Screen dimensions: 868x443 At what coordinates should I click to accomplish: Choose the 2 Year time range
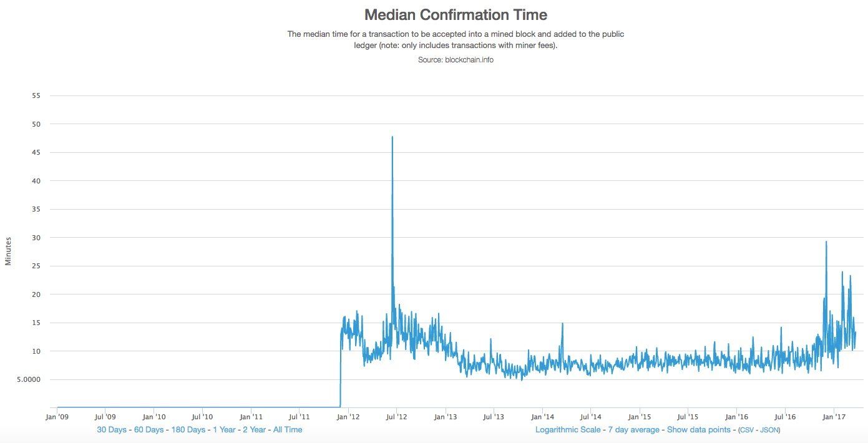(x=255, y=430)
